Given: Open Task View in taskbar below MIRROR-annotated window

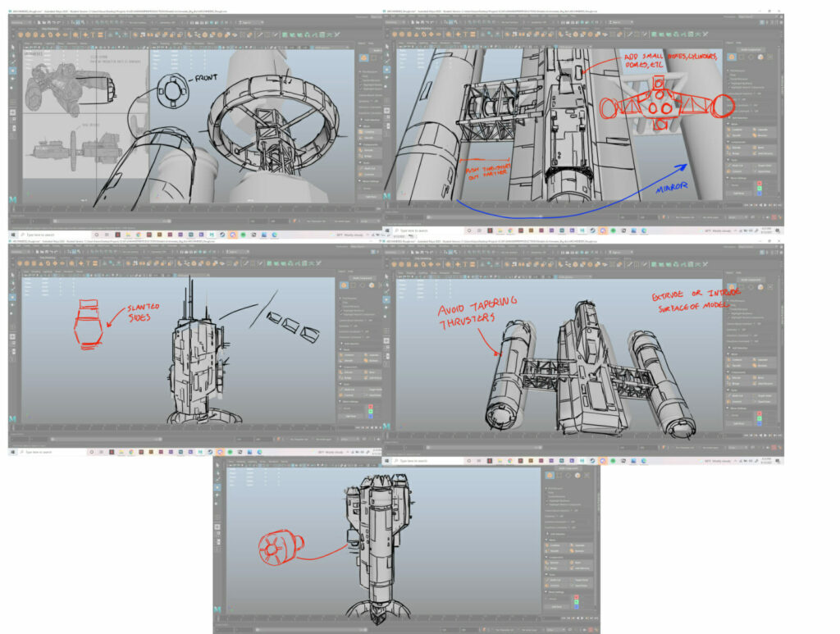Looking at the screenshot, I should coord(479,230).
